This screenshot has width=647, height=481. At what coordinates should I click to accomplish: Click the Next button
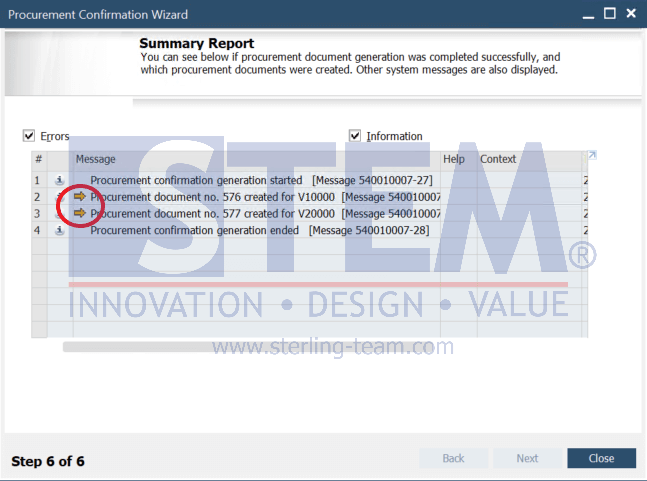click(527, 458)
